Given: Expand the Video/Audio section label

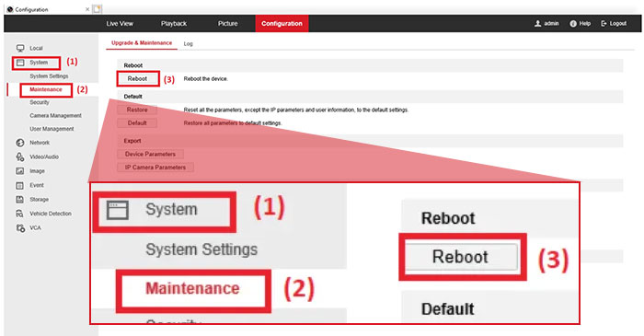Looking at the screenshot, I should tap(44, 156).
